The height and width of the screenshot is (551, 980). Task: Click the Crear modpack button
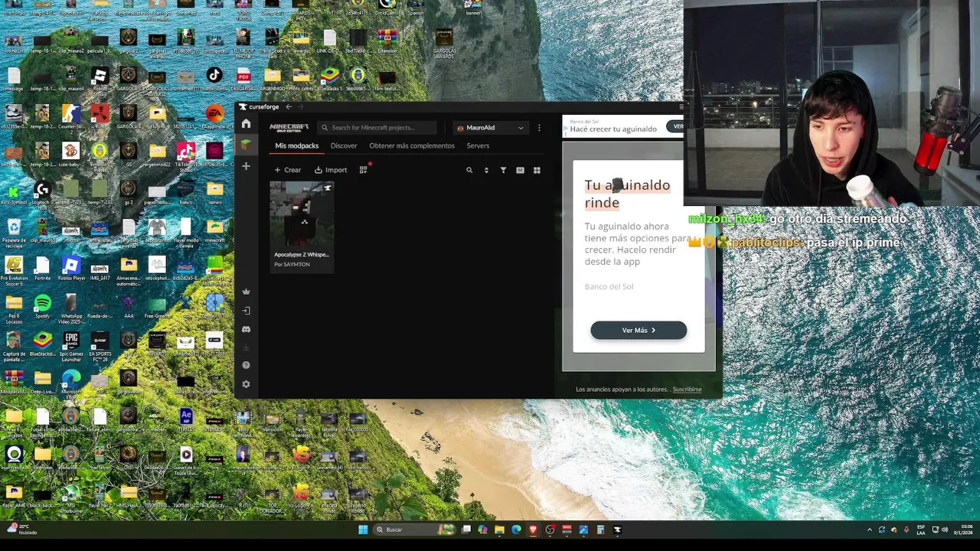click(288, 170)
